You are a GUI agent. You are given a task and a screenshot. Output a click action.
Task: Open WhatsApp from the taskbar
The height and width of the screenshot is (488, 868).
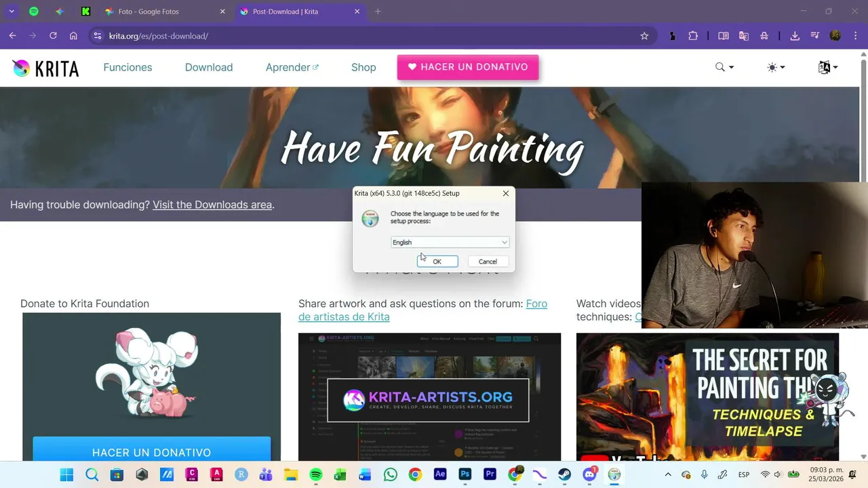point(390,474)
